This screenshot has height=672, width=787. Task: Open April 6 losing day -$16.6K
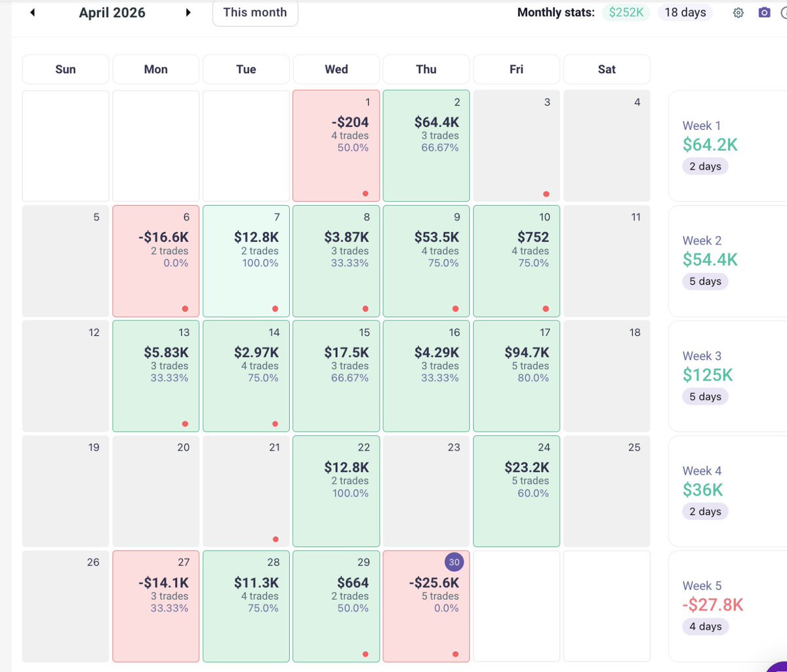point(155,261)
